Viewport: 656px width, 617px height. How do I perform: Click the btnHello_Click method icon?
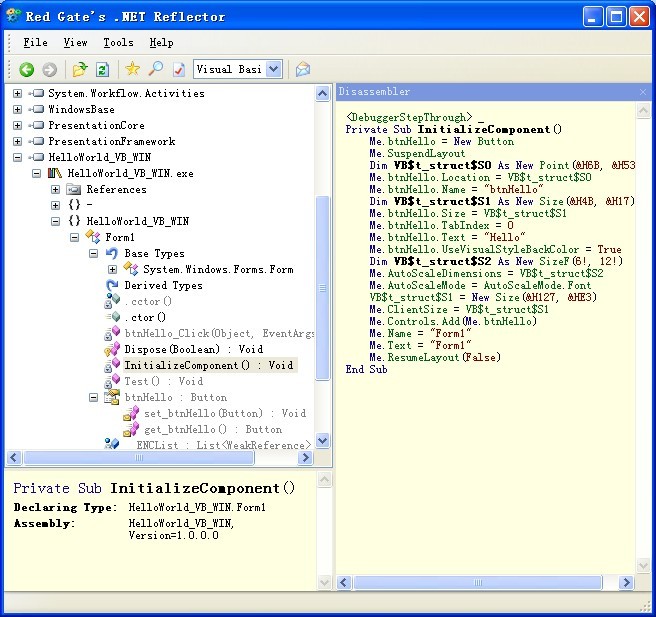(x=112, y=333)
